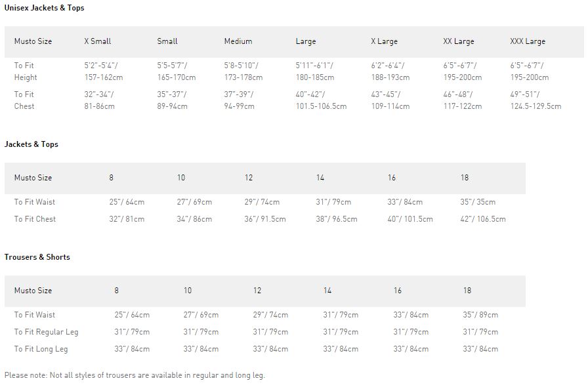
Task: Click the To Fit Chest label in Jackets table
Action: (x=35, y=219)
